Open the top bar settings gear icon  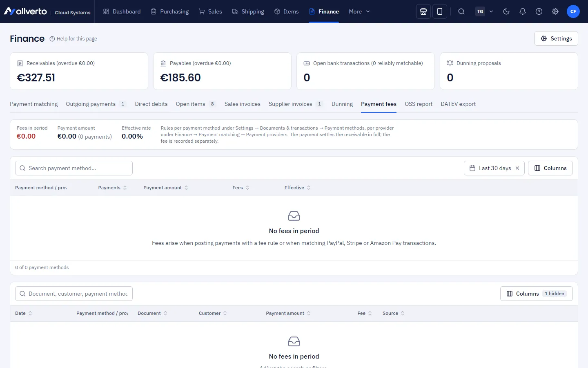(555, 11)
